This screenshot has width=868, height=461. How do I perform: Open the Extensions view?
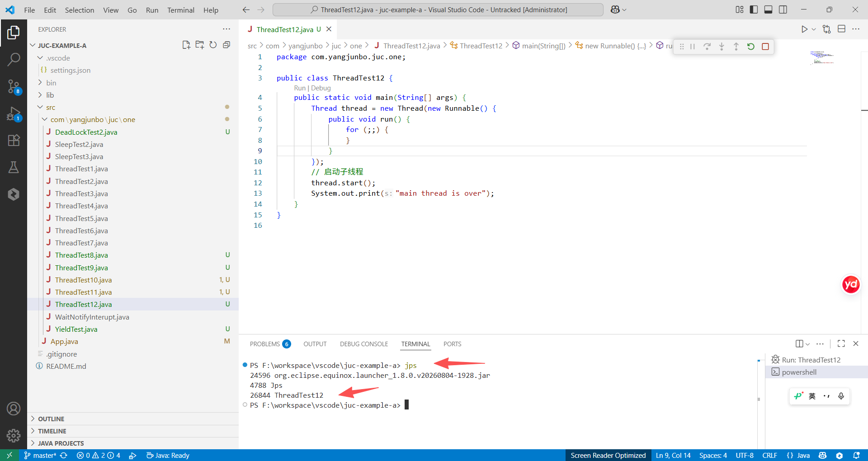click(x=14, y=141)
